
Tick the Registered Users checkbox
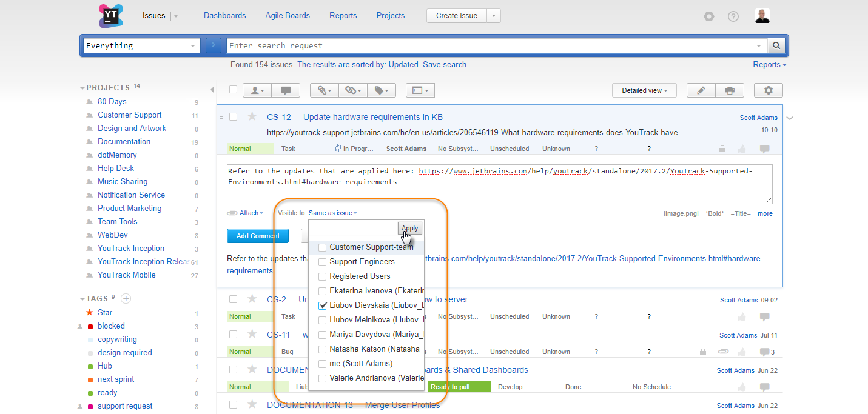click(323, 276)
